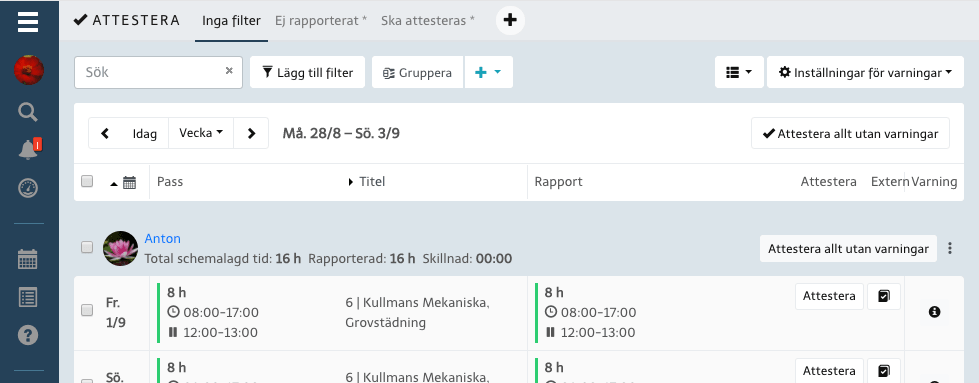979x383 pixels.
Task: Open notifications bell in sidebar
Action: click(x=28, y=150)
